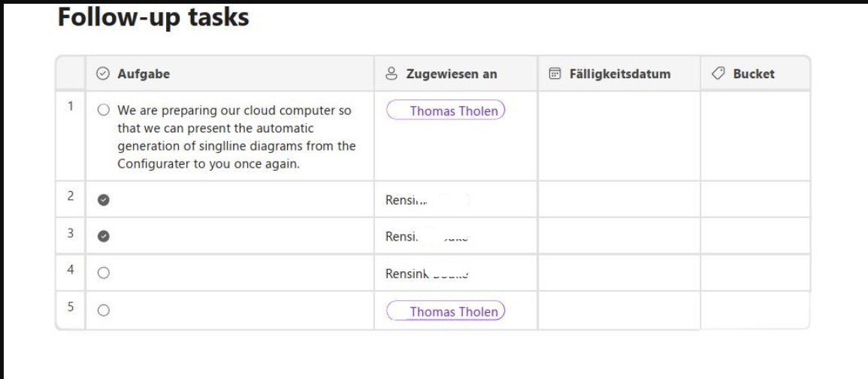
Task: Click the person icon in Zugewiesen an header
Action: [392, 74]
